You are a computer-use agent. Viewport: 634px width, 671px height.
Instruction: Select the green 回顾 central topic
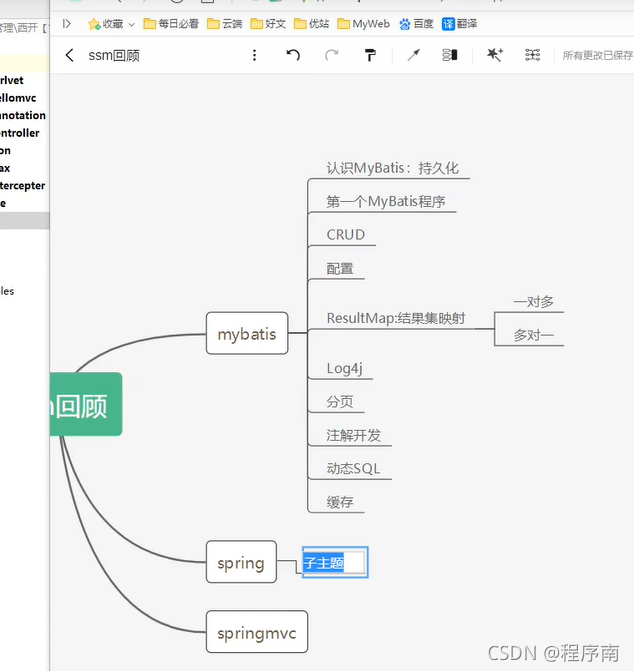tap(86, 404)
